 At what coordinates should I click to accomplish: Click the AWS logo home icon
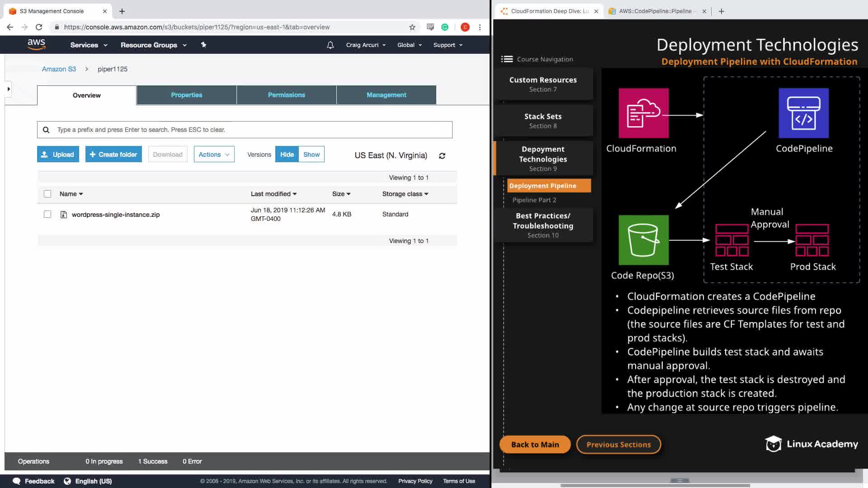(x=36, y=44)
